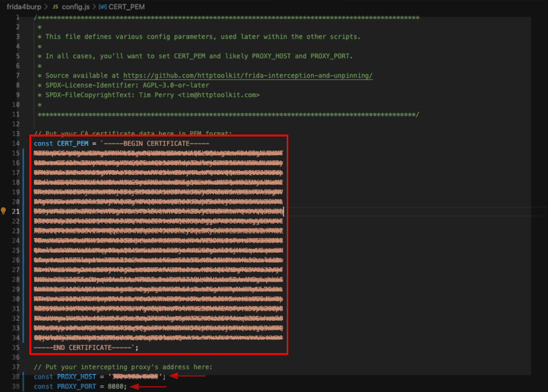Click line number 14 in the gutter
This screenshot has width=548, height=392.
point(16,144)
